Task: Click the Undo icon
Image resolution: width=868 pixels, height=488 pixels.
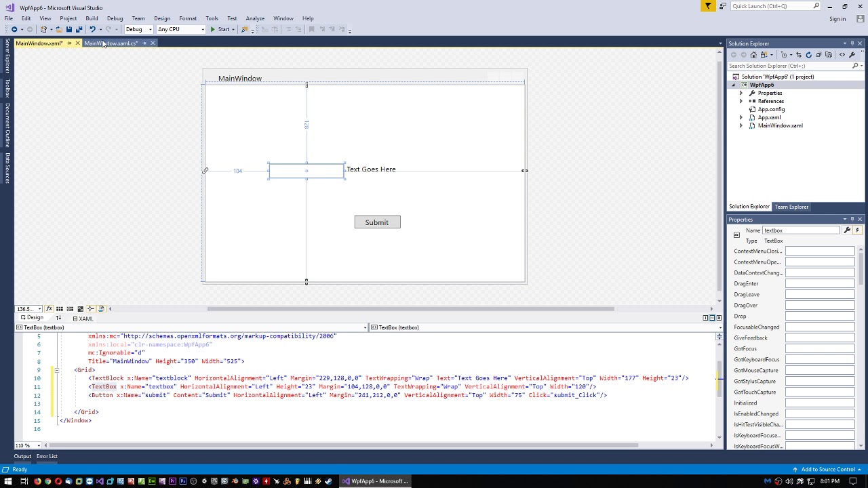Action: (x=92, y=29)
